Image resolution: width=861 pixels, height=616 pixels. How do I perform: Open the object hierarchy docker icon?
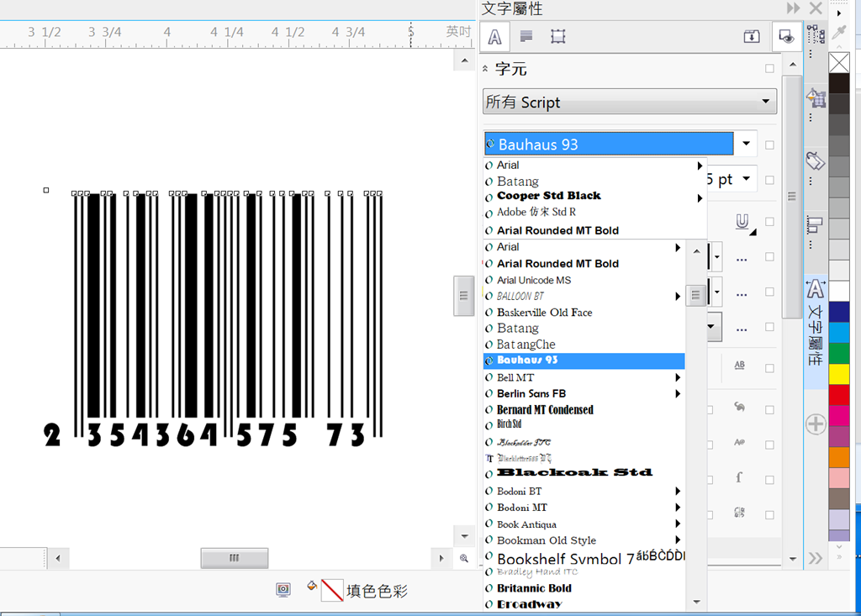pos(816,34)
